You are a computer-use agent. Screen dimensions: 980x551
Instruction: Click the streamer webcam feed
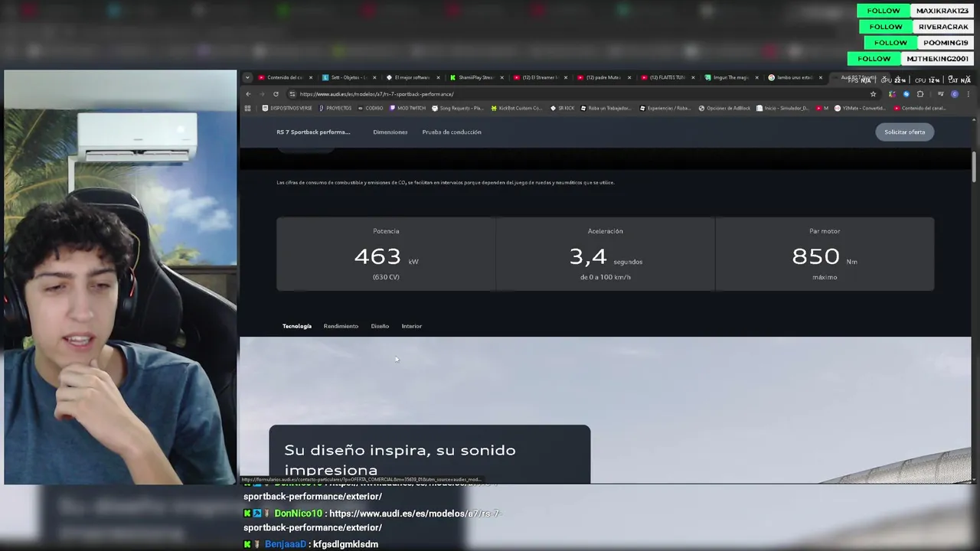[120, 277]
